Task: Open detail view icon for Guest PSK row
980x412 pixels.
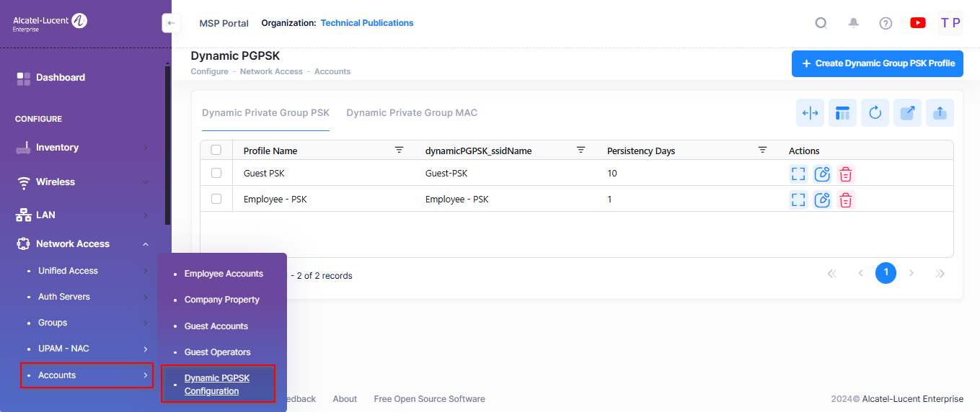Action: [x=798, y=174]
